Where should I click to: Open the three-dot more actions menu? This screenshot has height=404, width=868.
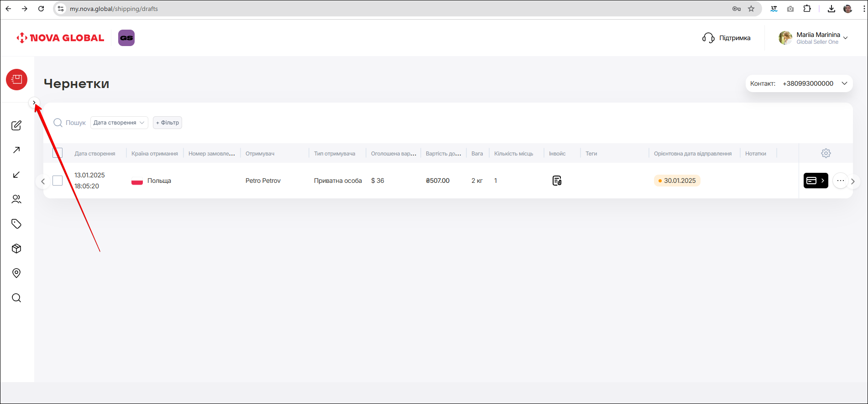(840, 181)
